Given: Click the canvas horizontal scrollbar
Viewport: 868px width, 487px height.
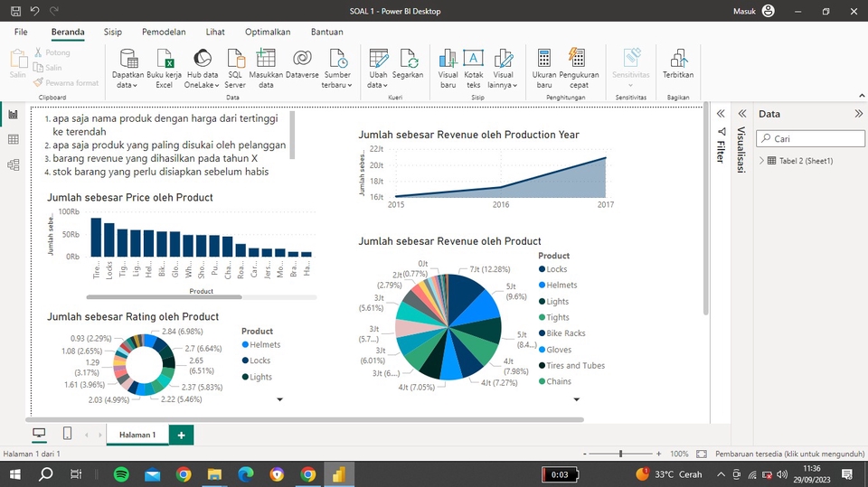Looking at the screenshot, I should [305, 419].
